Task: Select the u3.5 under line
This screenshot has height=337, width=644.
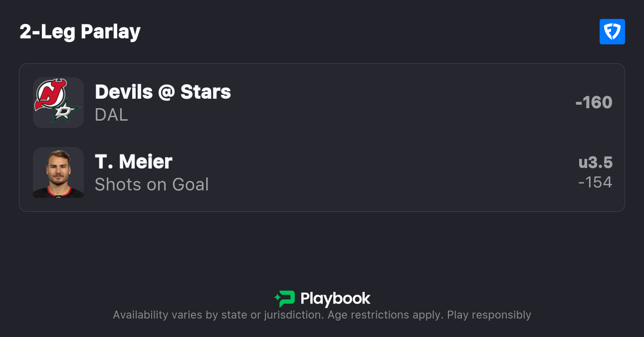Action: [595, 163]
